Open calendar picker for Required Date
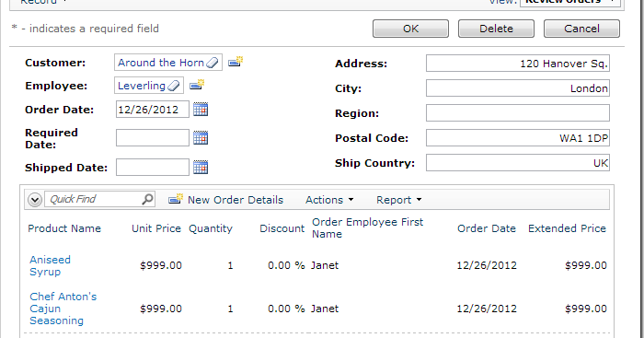 (201, 137)
